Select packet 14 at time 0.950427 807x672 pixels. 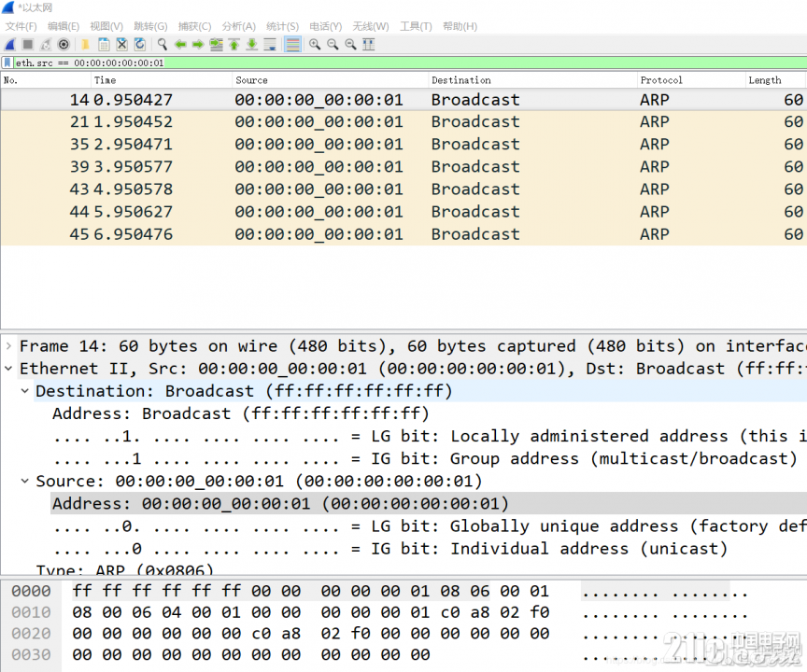point(403,100)
